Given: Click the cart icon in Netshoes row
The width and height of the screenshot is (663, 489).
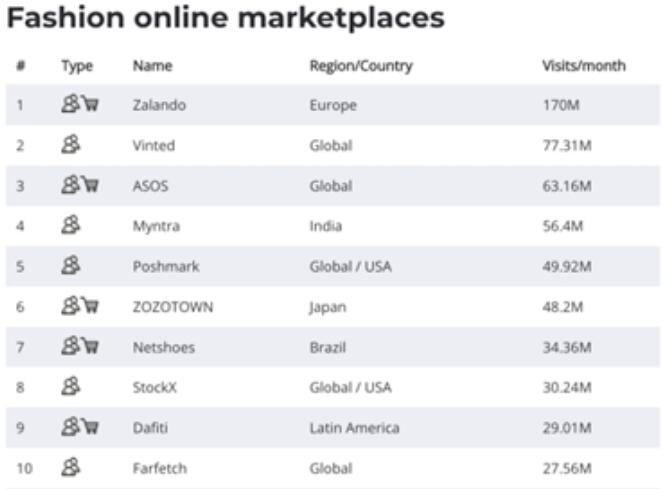Looking at the screenshot, I should click(90, 346).
